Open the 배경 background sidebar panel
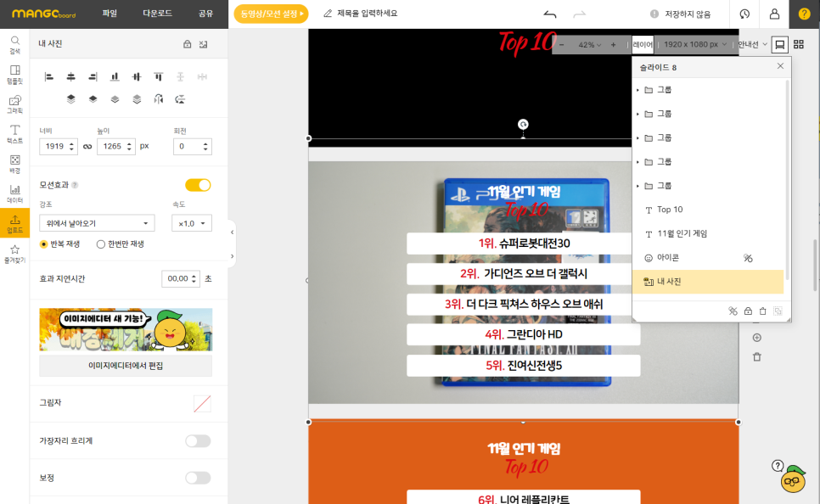 coord(14,164)
